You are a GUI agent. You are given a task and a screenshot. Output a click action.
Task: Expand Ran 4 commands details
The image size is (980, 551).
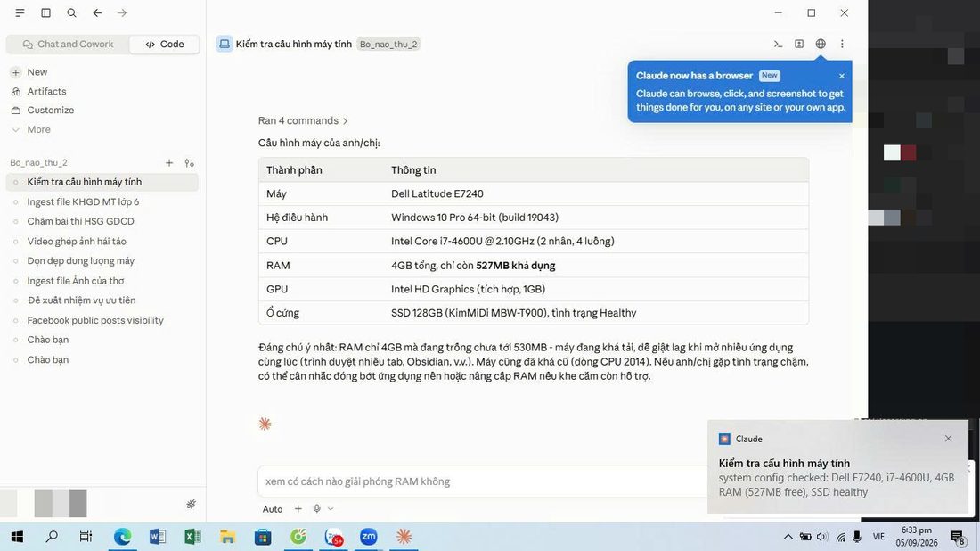coord(303,120)
